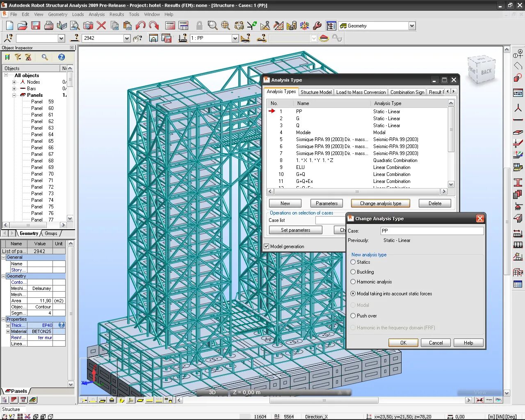Screen dimensions: 525x420
Task: Click Object Inspector help icon
Action: pyautogui.click(x=61, y=57)
